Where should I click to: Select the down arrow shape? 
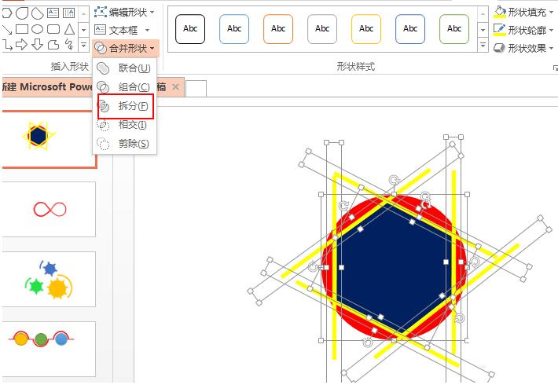(38, 45)
